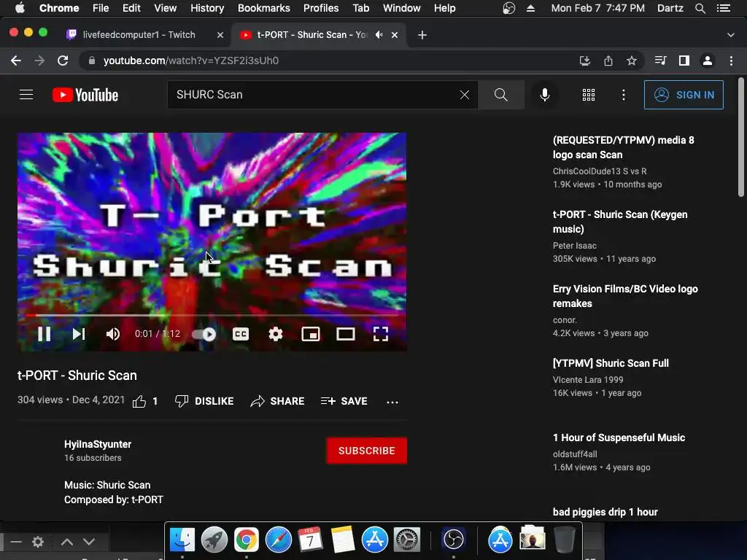Open Safari from the Dock
This screenshot has width=747, height=560.
tap(279, 540)
